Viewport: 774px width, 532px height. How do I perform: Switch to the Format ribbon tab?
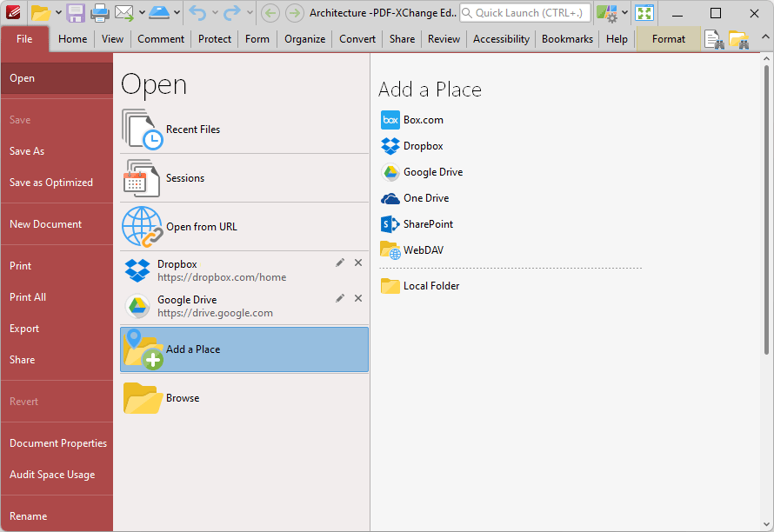click(x=669, y=39)
